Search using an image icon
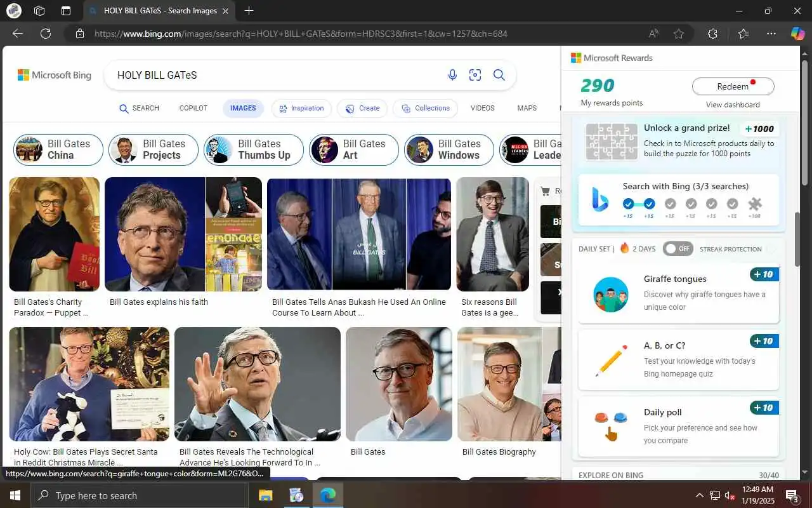The width and height of the screenshot is (812, 508). pyautogui.click(x=475, y=75)
